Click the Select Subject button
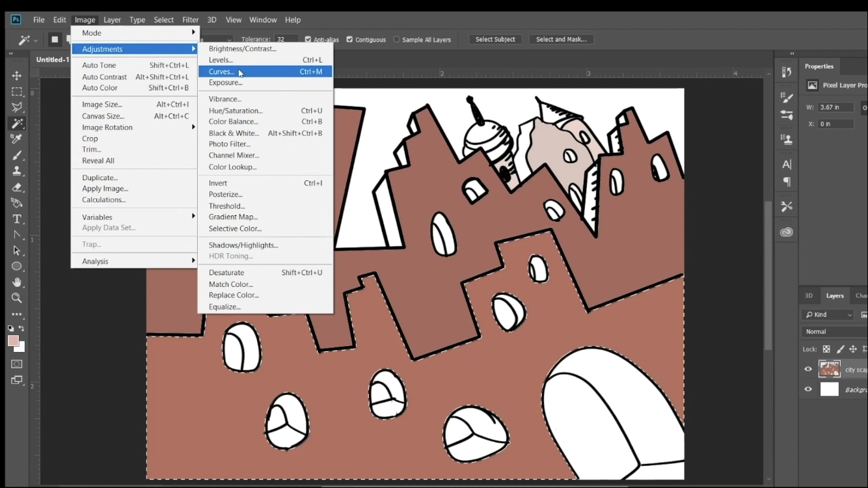868x488 pixels. pyautogui.click(x=495, y=39)
